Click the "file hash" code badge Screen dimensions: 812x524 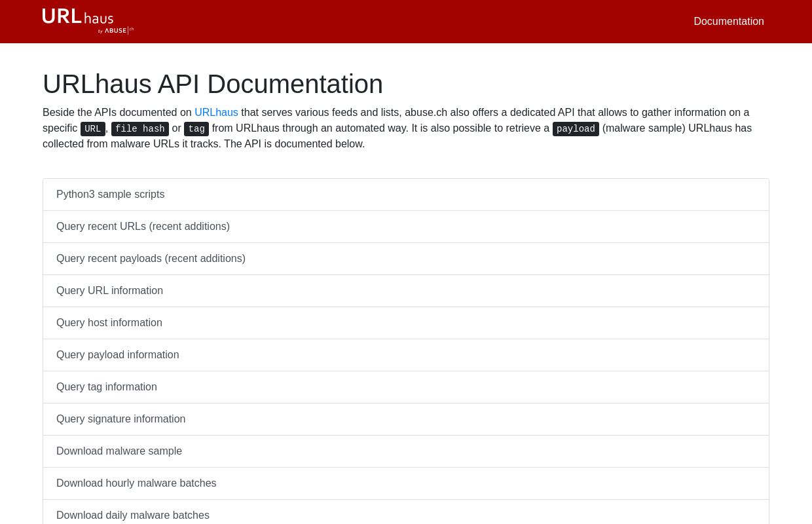point(140,129)
